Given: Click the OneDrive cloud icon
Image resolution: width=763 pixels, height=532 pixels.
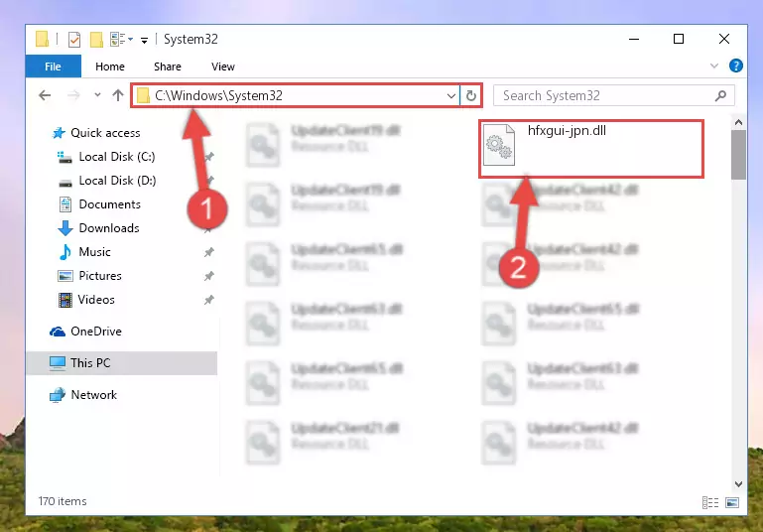Looking at the screenshot, I should (x=58, y=332).
